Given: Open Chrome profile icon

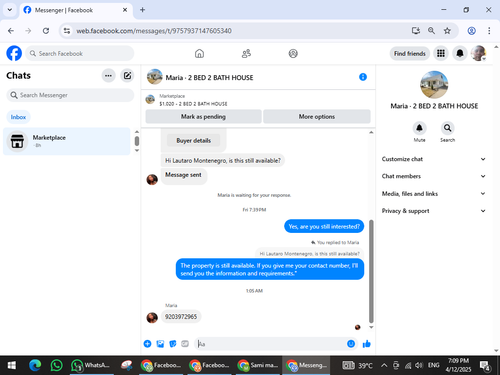Looking at the screenshot, I should pos(471,31).
